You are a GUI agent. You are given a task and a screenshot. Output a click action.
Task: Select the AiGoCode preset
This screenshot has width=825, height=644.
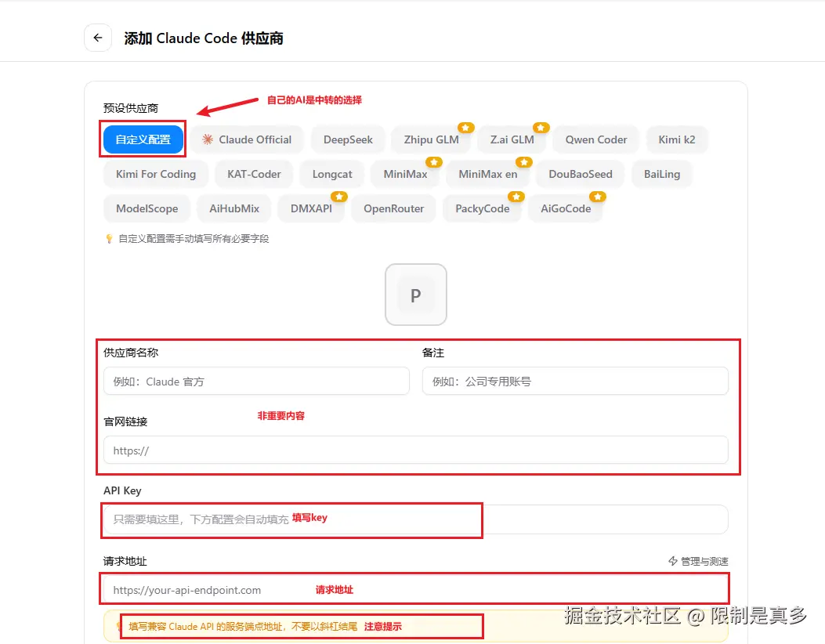pyautogui.click(x=566, y=208)
